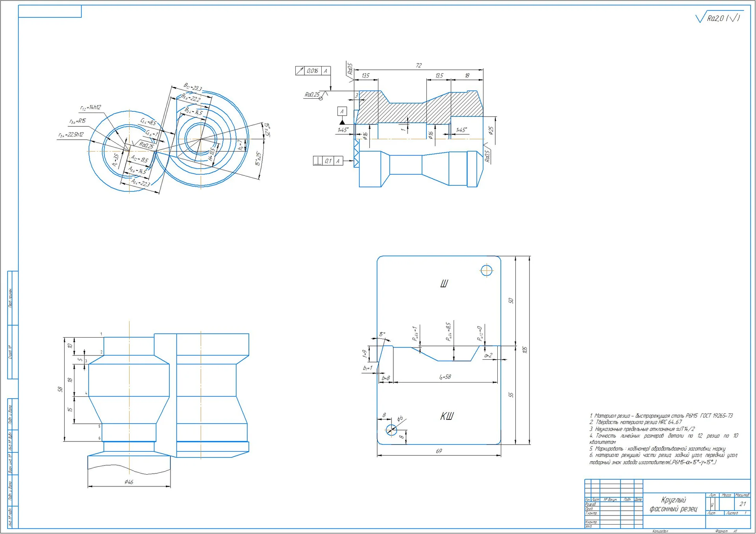
Task: Click the upper-right hole circle on template
Action: click(486, 271)
